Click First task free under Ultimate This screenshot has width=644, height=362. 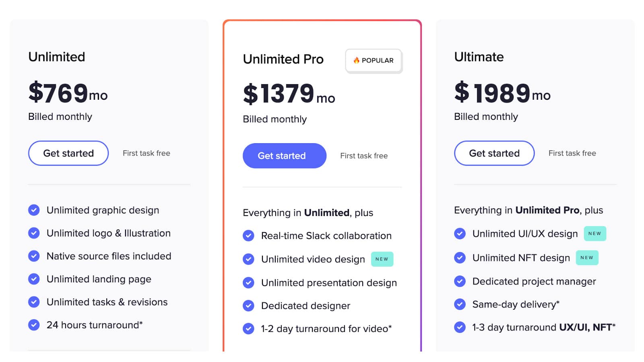click(x=572, y=153)
